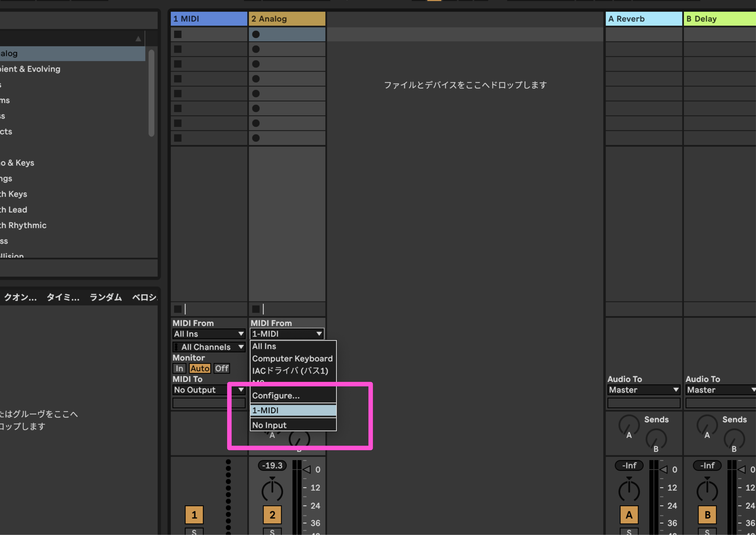Open A Reverb Audio To Master dropdown
Screen dimensions: 756x535
tap(644, 390)
